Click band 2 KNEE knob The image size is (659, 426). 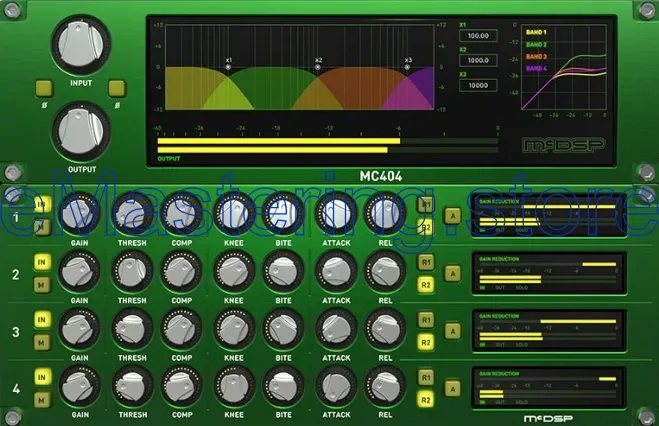234,272
